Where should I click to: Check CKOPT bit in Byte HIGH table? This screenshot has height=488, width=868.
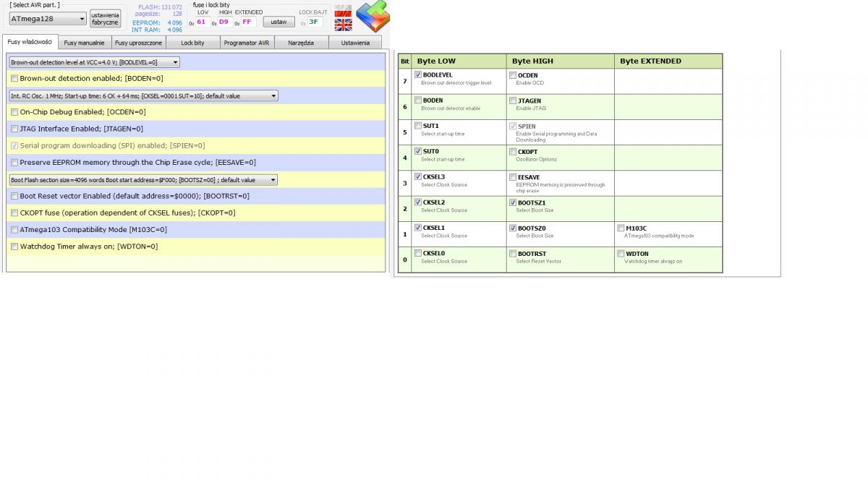coord(513,152)
